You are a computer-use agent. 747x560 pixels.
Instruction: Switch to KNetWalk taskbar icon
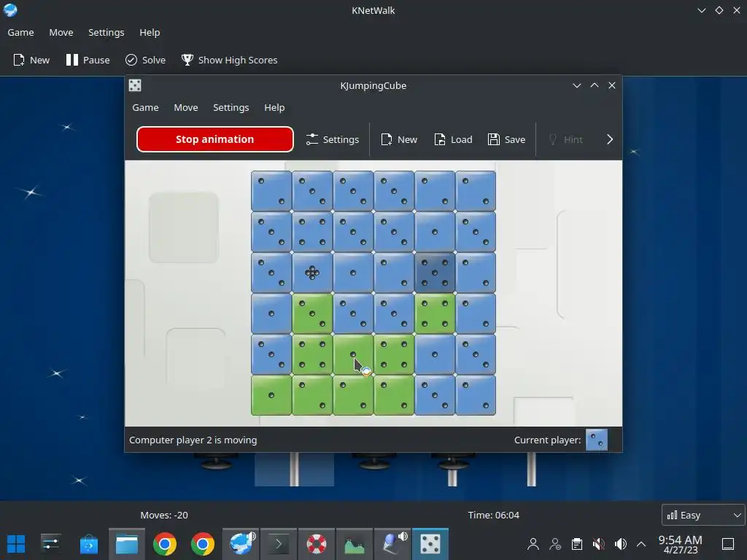(241, 544)
